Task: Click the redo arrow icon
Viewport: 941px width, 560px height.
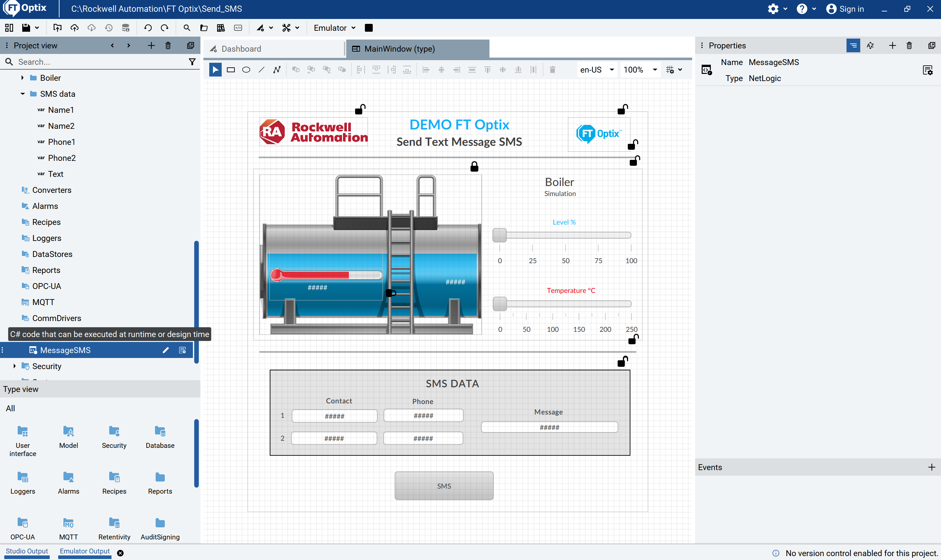Action: pyautogui.click(x=164, y=28)
